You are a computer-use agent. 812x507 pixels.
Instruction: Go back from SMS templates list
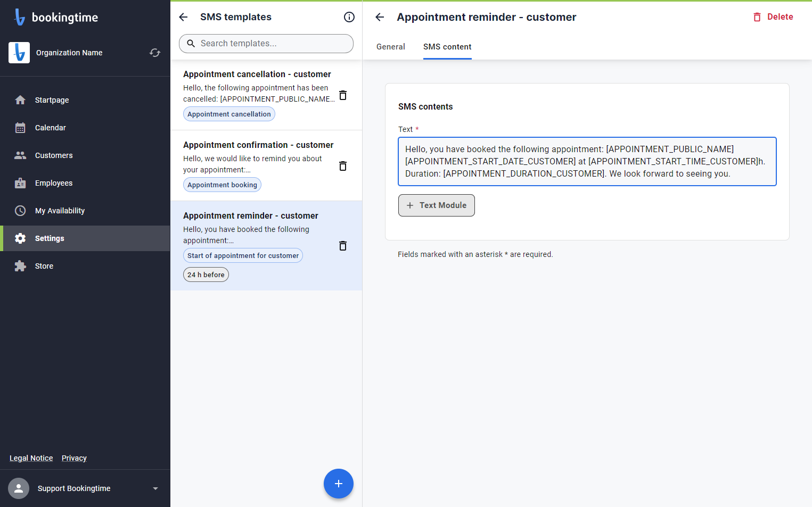[x=183, y=17]
